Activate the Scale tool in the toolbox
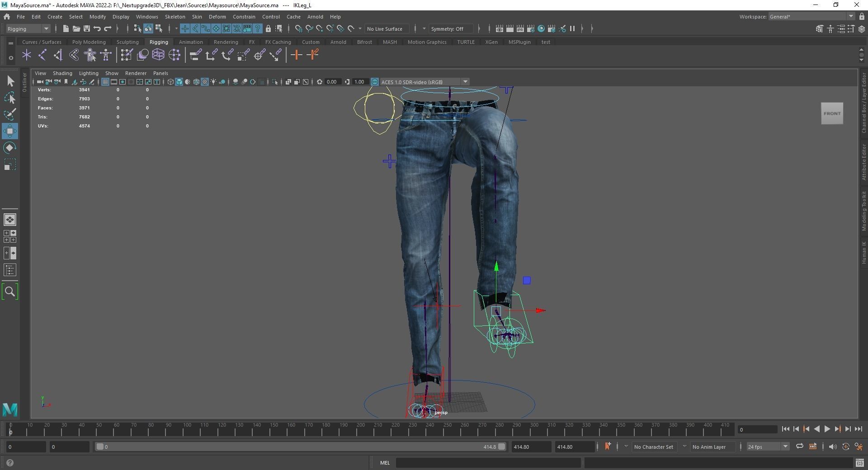Viewport: 868px width, 470px height. (x=10, y=164)
